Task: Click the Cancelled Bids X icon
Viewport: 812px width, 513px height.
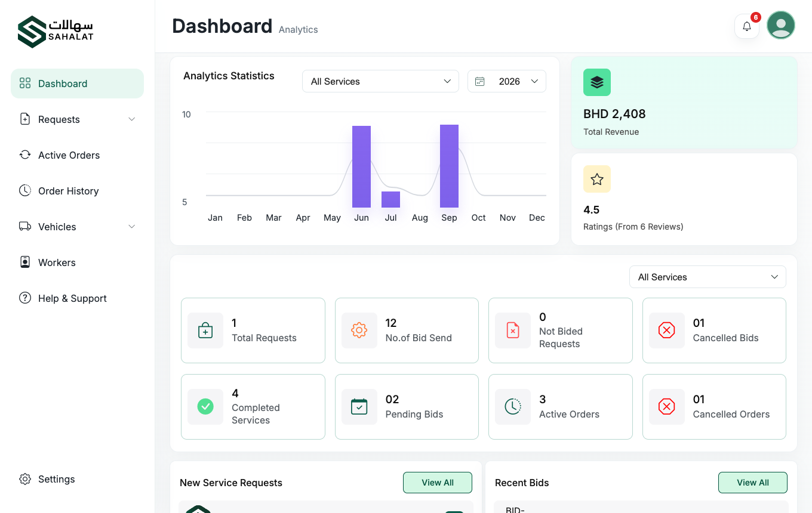Action: coord(666,330)
